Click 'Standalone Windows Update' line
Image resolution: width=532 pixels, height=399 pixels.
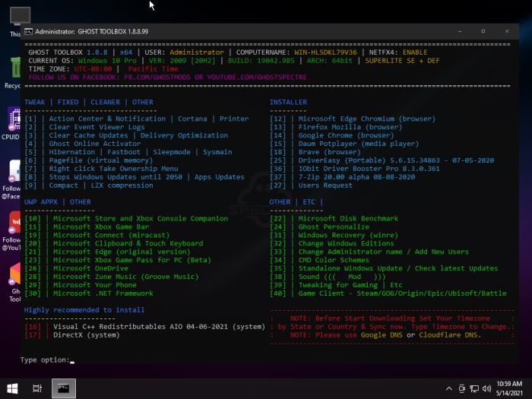click(398, 268)
